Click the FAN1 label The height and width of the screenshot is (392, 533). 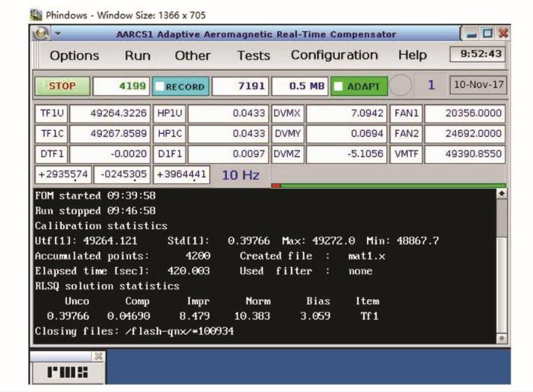[x=406, y=113]
